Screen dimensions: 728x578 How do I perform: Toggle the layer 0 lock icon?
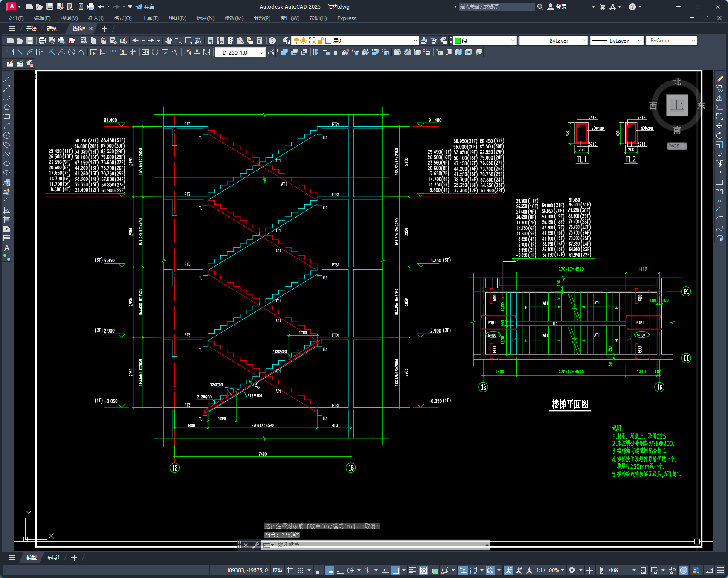(321, 41)
